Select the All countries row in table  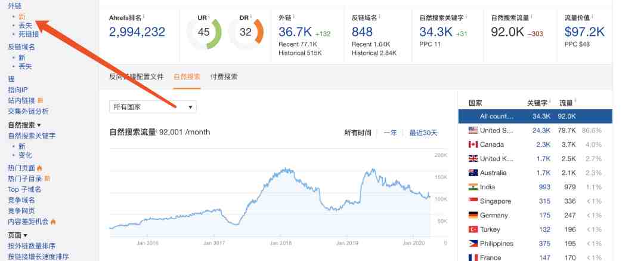535,116
